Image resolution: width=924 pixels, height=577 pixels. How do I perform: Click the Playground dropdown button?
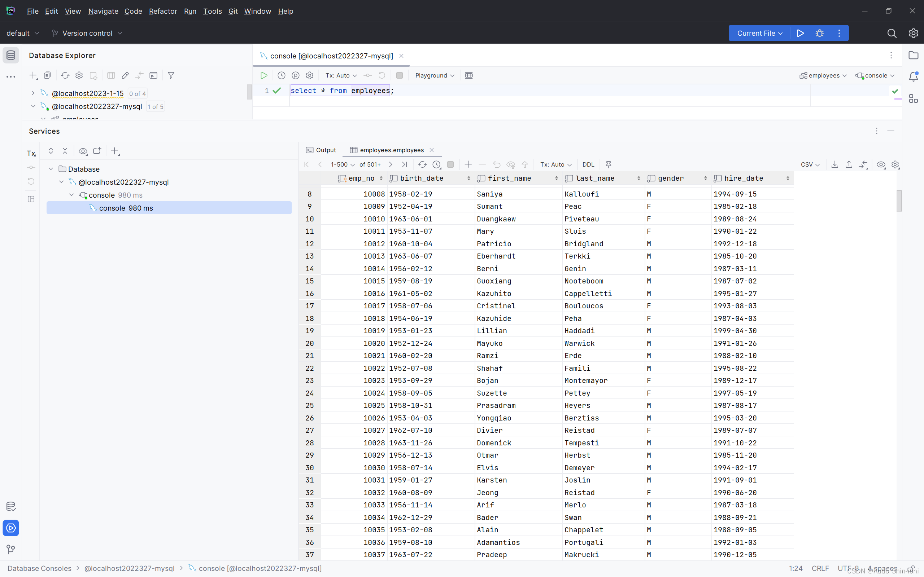coord(435,75)
